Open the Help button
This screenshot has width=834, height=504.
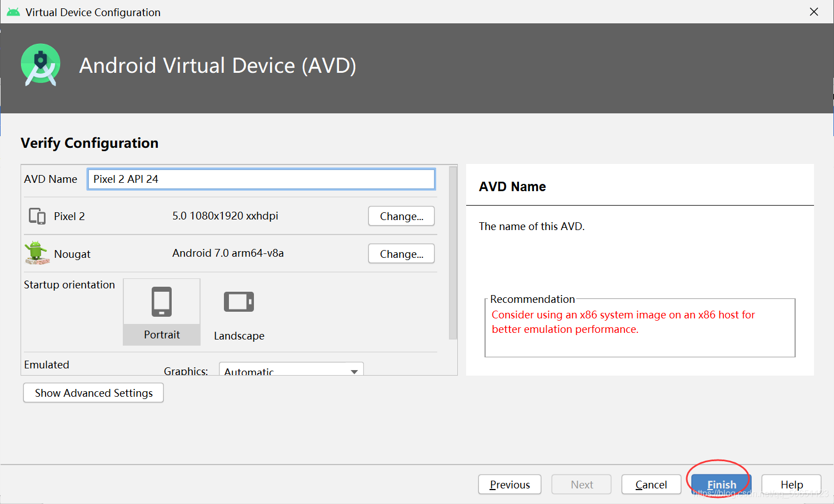tap(791, 485)
